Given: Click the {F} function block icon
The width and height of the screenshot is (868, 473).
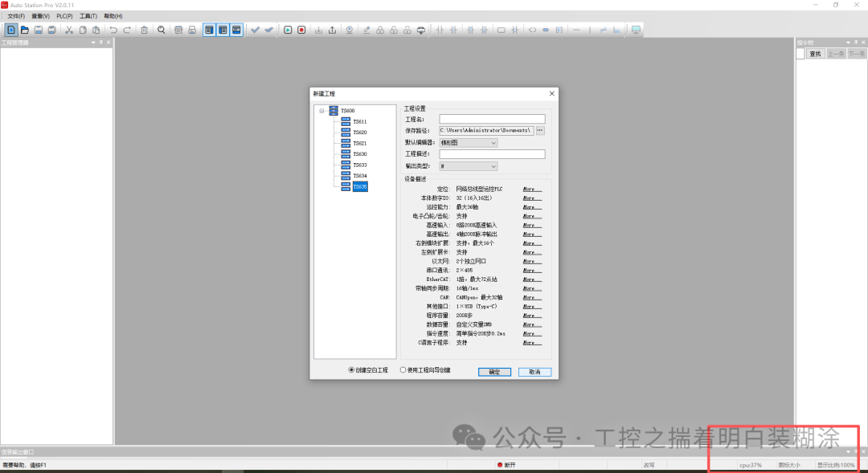Looking at the screenshot, I should coord(559,30).
